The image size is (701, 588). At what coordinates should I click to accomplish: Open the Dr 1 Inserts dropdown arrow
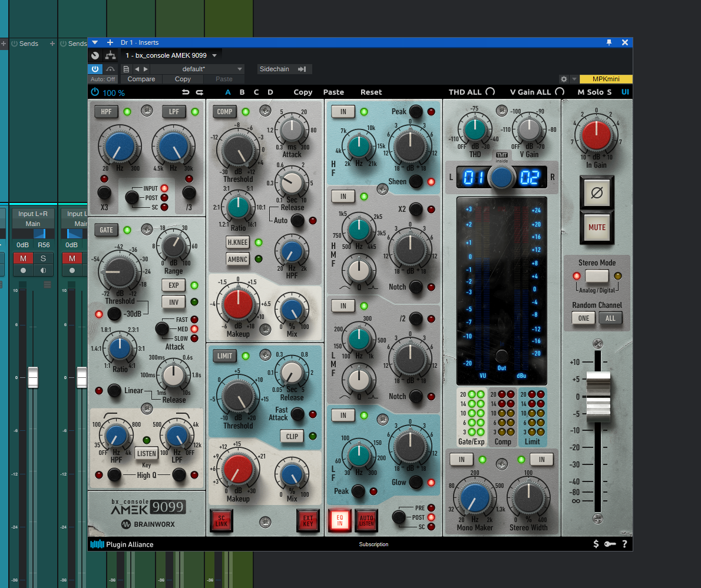[x=95, y=42]
